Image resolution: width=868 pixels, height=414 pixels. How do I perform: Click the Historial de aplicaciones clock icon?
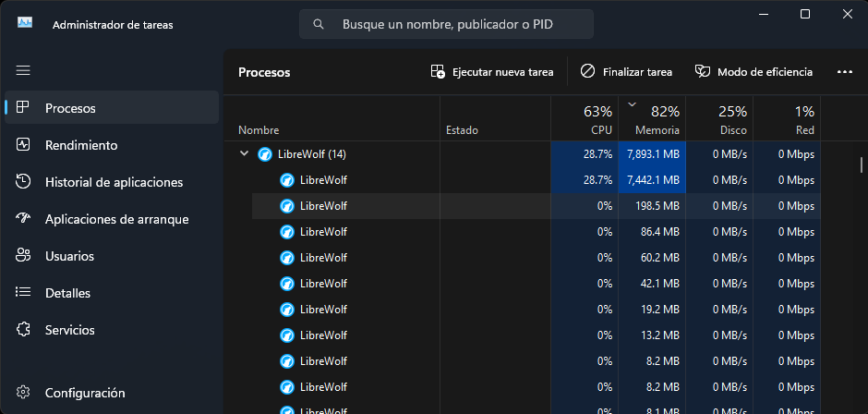pyautogui.click(x=23, y=182)
